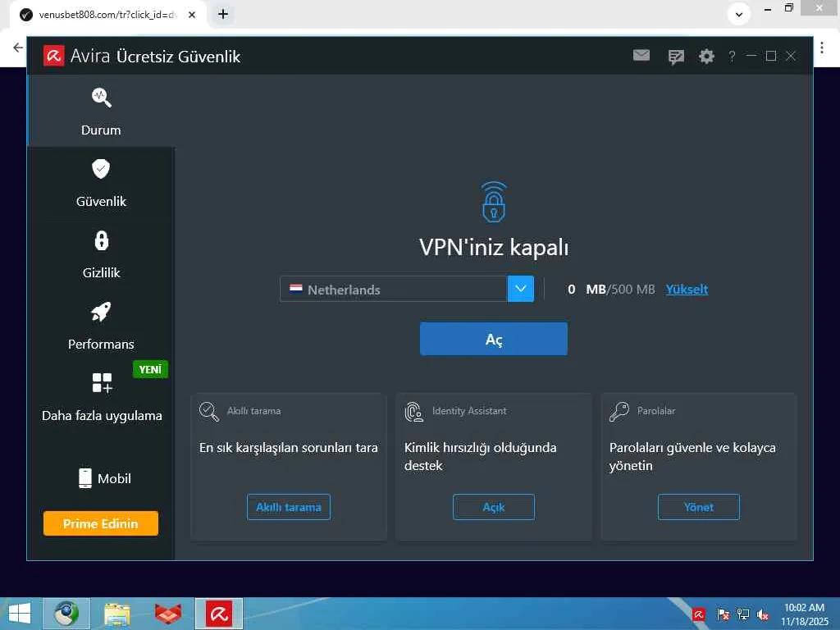The image size is (840, 630).
Task: Start Akıllı tarama scan button
Action: (x=288, y=507)
